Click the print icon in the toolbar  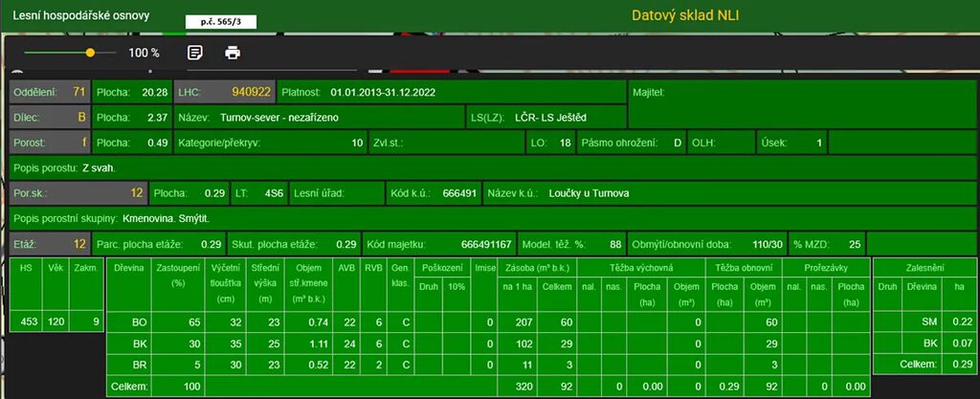(233, 53)
